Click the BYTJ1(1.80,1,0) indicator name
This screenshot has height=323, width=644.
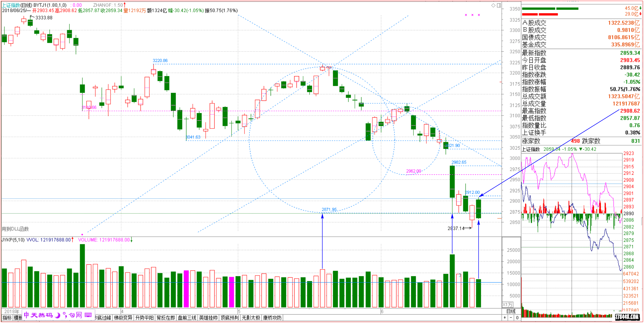50,5
